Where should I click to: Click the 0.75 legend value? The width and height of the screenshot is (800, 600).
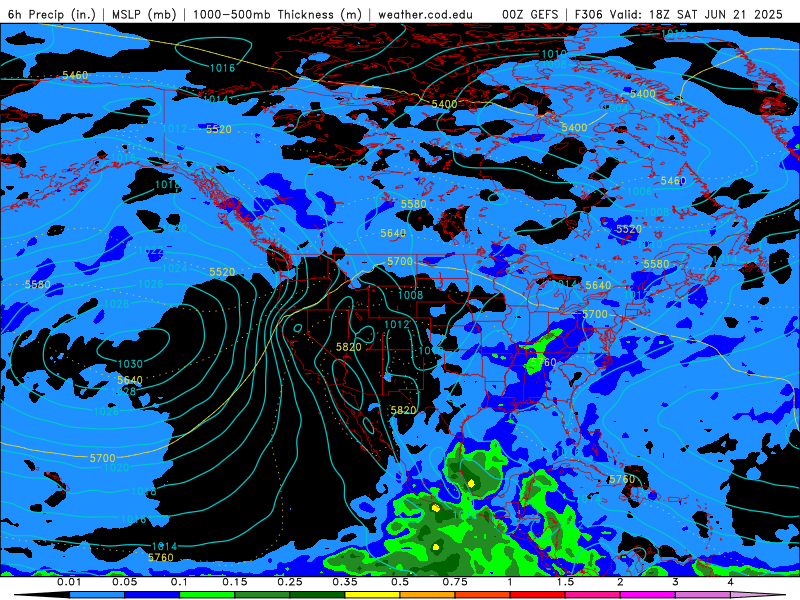[x=455, y=582]
